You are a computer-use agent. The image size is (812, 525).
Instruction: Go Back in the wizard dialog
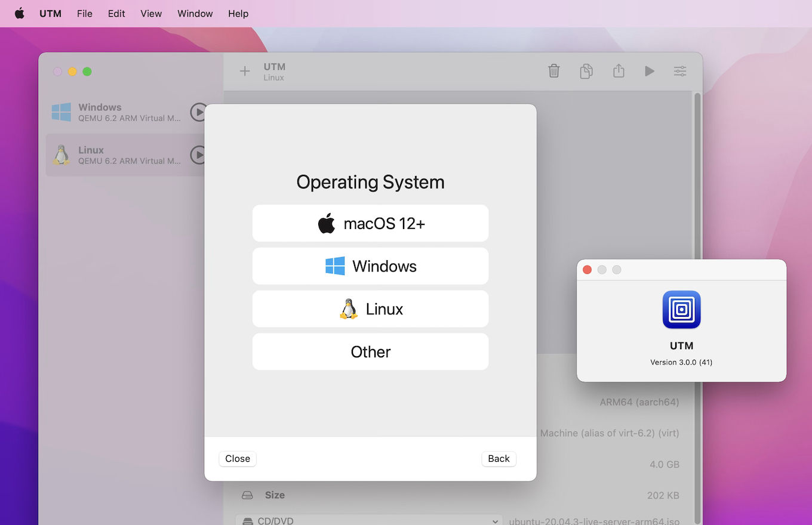499,458
